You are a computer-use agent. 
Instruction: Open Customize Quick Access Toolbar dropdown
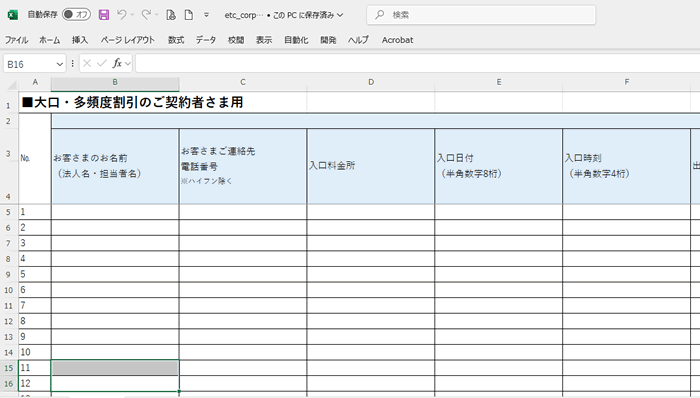click(x=206, y=15)
